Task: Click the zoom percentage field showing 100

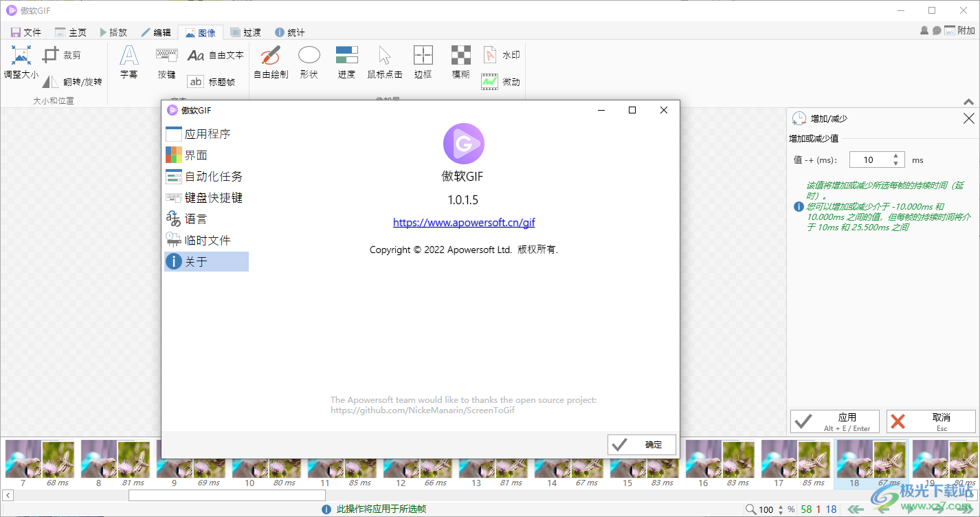Action: pos(766,509)
